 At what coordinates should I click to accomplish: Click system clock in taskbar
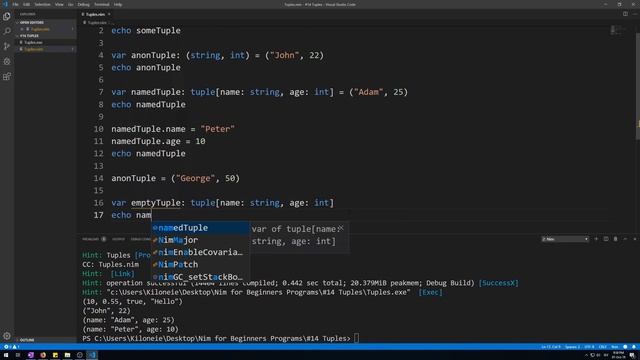[x=618, y=355]
